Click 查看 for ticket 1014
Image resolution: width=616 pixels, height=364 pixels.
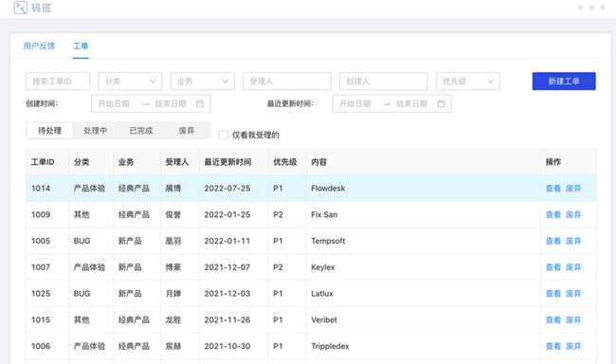pos(553,189)
